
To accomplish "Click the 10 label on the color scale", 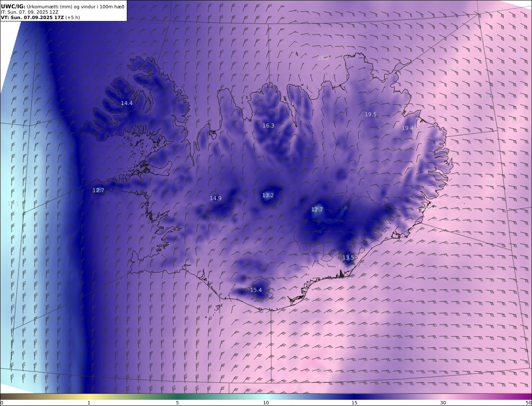I will click(266, 403).
